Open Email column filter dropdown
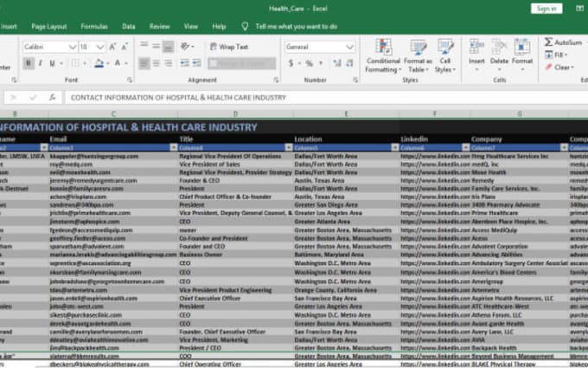Viewport: 588px width, 368px height. pos(173,147)
